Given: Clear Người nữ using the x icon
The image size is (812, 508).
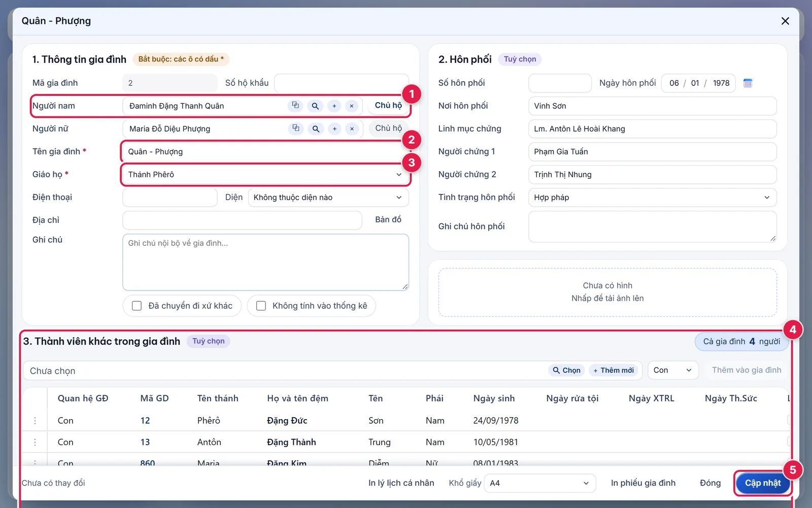Looking at the screenshot, I should point(352,129).
